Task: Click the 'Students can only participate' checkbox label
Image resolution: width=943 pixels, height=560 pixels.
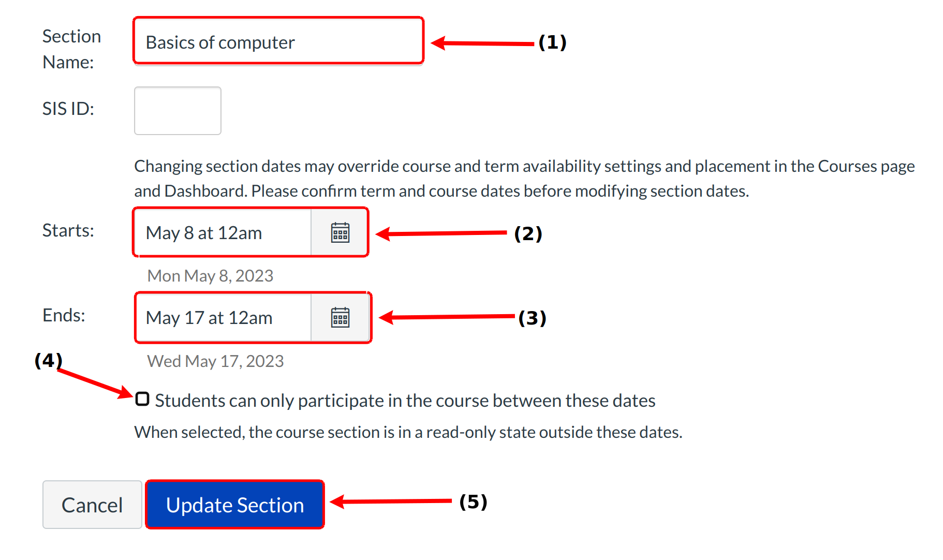Action: coord(405,401)
